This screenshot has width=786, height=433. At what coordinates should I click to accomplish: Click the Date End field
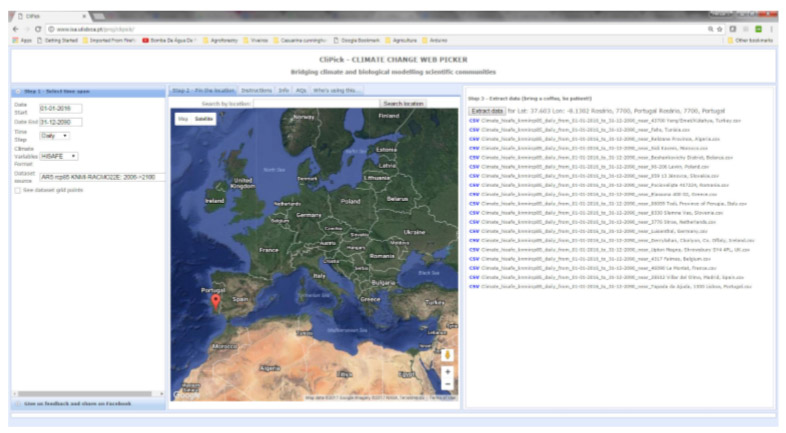click(60, 122)
